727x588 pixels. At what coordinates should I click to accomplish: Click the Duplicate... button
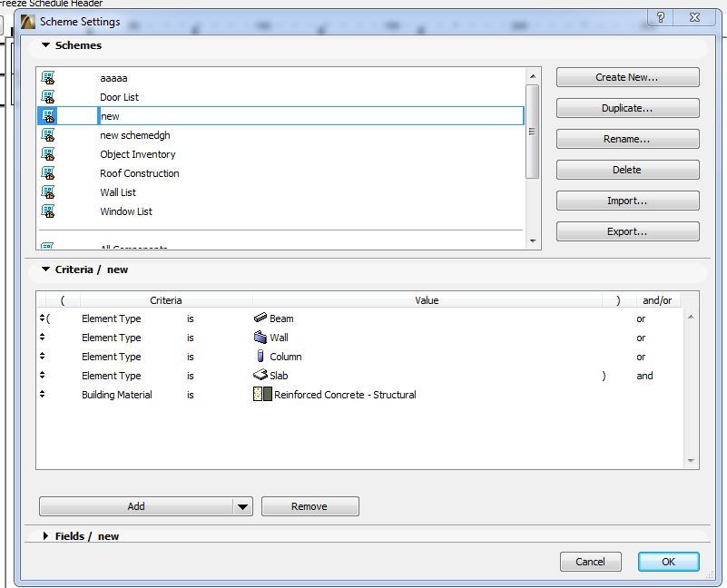628,108
